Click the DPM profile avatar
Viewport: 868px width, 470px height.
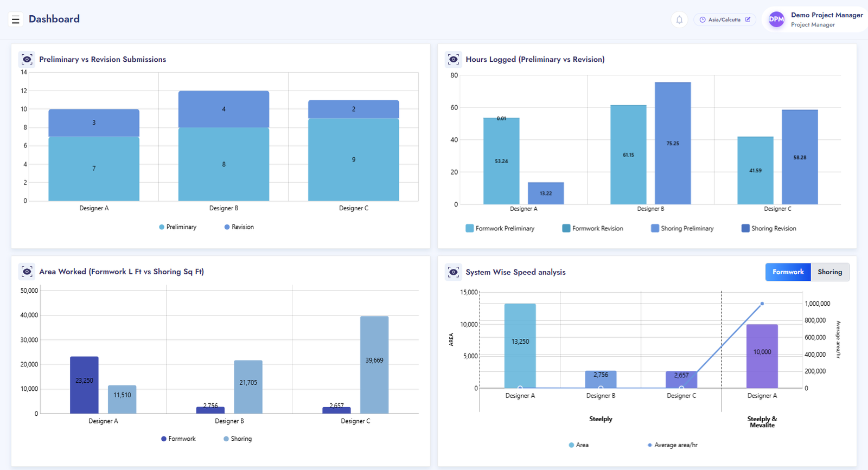tap(776, 20)
